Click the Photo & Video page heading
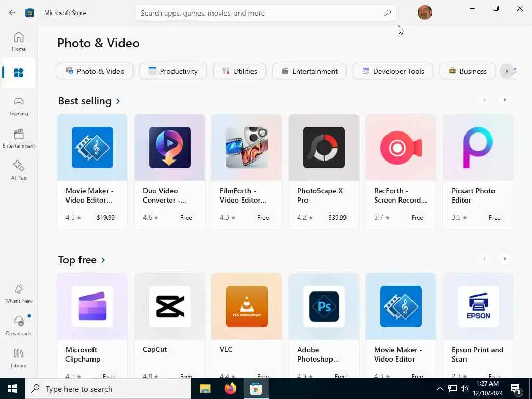The image size is (532, 399). [98, 43]
